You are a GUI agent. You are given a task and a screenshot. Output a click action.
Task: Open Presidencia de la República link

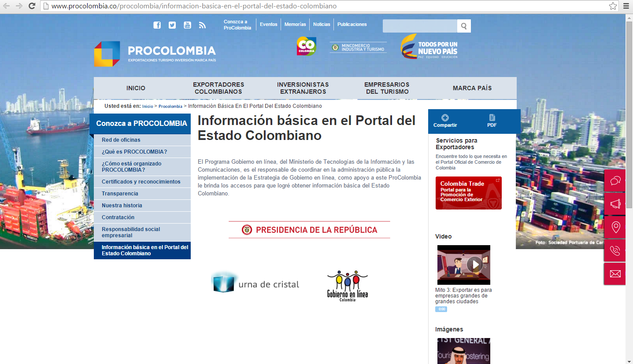310,230
